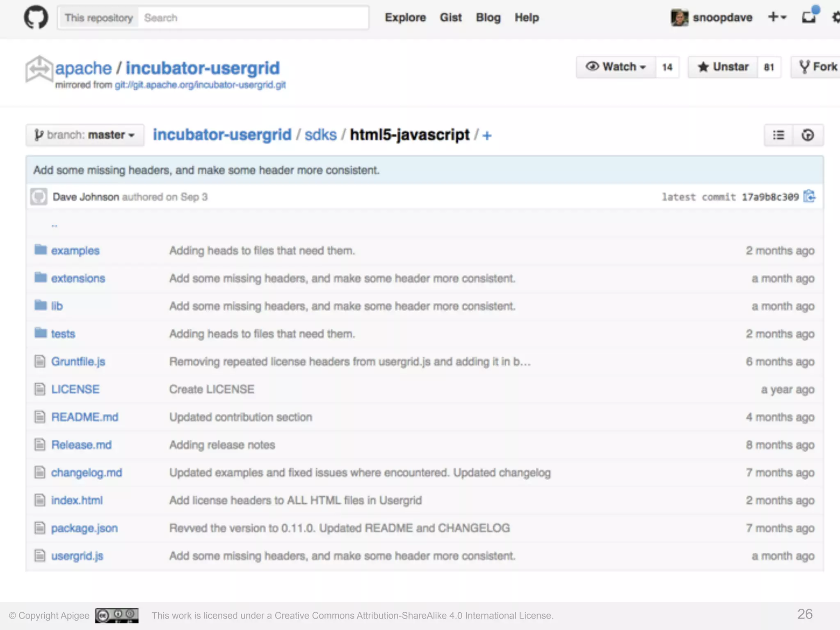Open package.json file name
Viewport: 840px width, 630px height.
84,528
